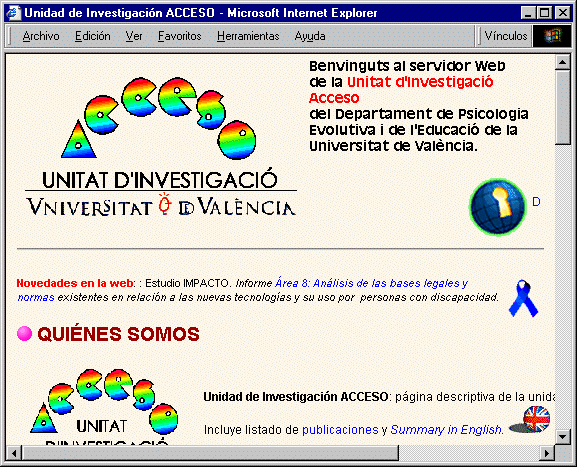Minimize the Internet Explorer window
577x467 pixels.
click(528, 13)
